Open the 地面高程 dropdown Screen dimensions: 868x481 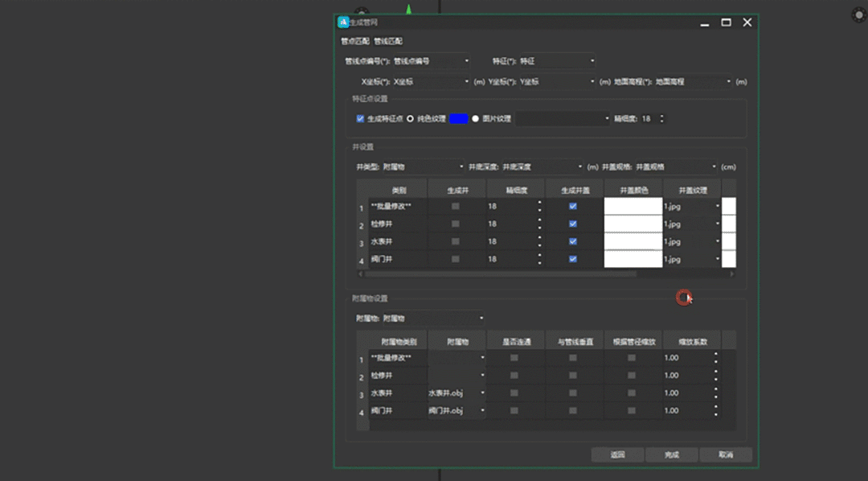[693, 81]
